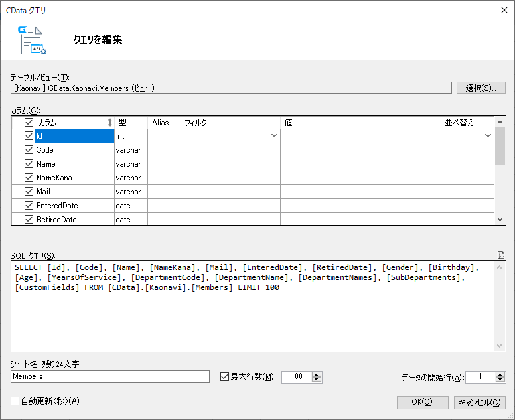Toggle the 最大行数 checkbox

pyautogui.click(x=225, y=376)
